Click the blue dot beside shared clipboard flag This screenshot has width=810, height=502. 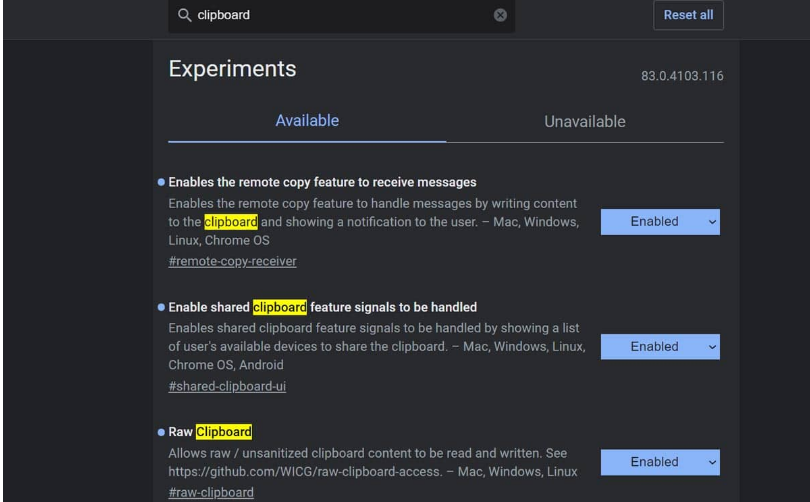(x=161, y=307)
